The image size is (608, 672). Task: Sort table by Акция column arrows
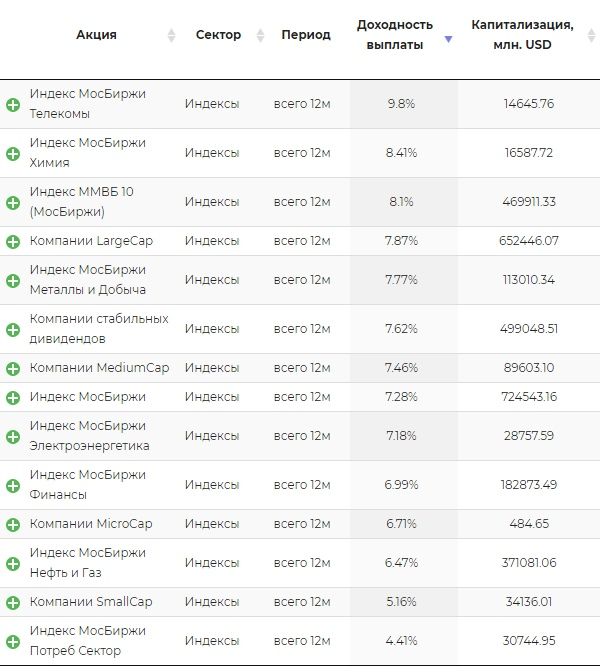[x=171, y=35]
